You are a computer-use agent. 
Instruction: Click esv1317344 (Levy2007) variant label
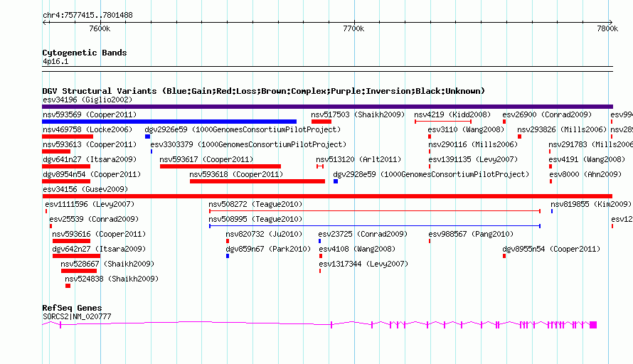pos(363,264)
